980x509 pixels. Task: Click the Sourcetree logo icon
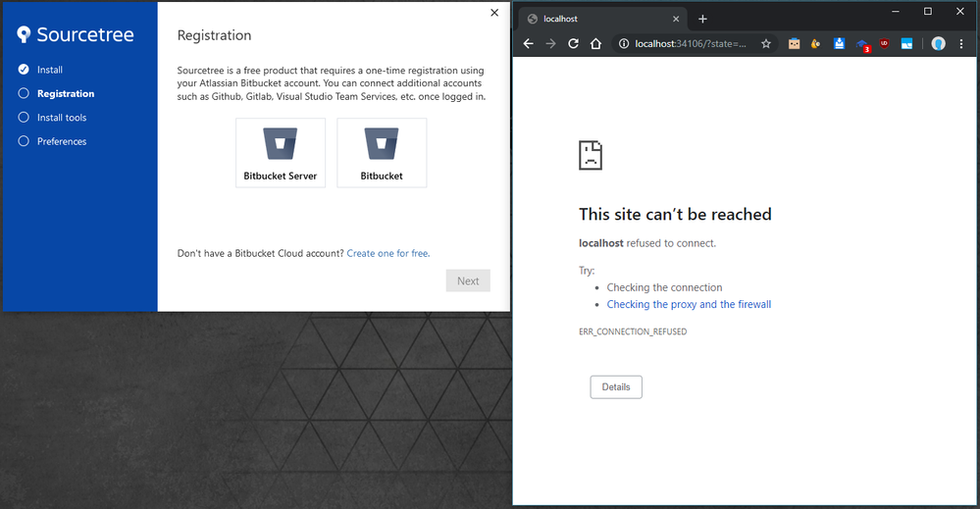tap(24, 34)
